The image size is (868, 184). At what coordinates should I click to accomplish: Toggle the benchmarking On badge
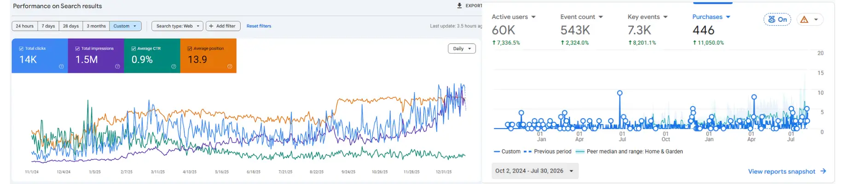coord(777,19)
